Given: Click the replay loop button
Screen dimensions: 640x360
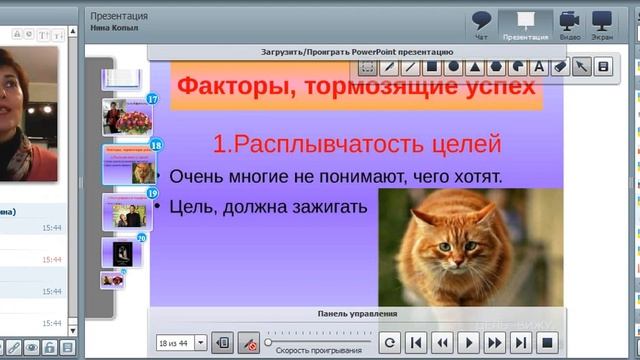Looking at the screenshot, I should pyautogui.click(x=390, y=343).
